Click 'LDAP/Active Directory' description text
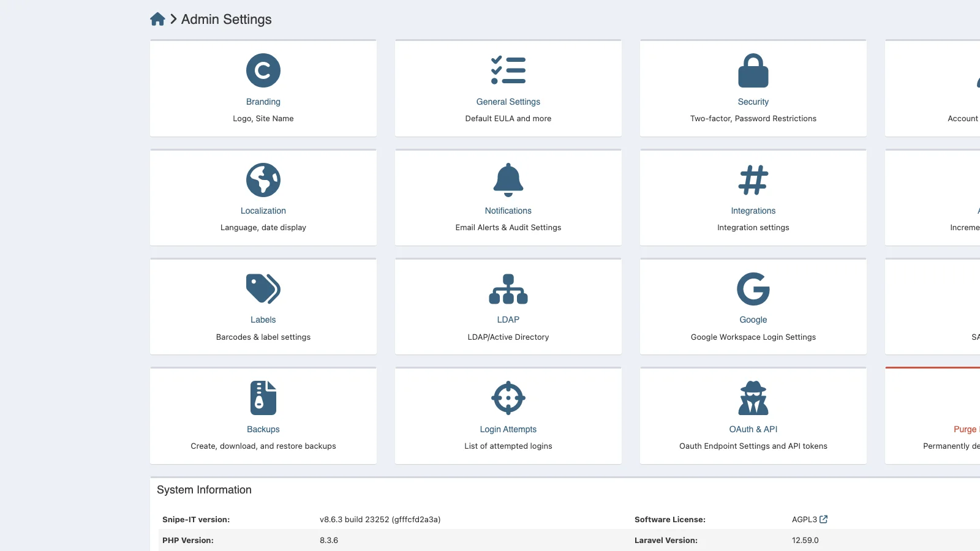This screenshot has height=551, width=980. (x=508, y=337)
